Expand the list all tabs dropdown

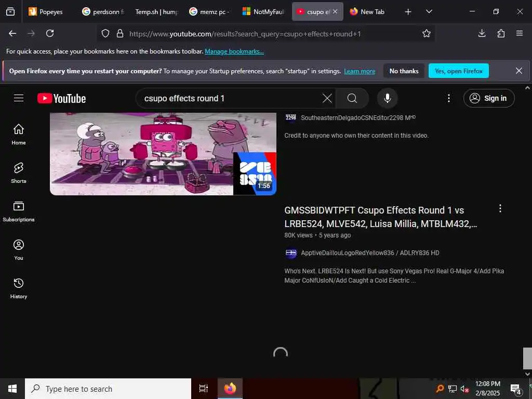(429, 12)
